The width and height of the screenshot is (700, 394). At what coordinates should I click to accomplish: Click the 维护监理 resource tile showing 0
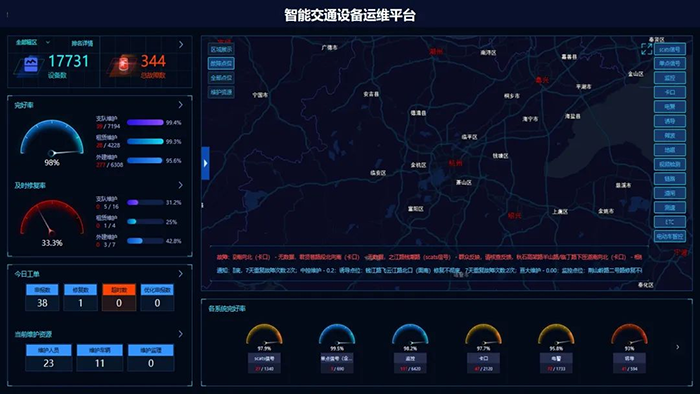tap(151, 357)
